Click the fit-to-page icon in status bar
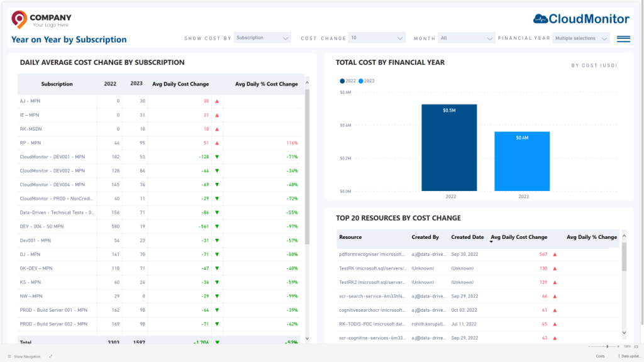Viewport: 644px width, 362px height. 636,346
